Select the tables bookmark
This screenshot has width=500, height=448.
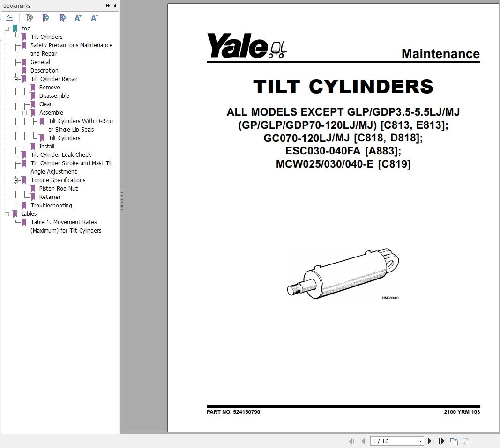tap(29, 214)
